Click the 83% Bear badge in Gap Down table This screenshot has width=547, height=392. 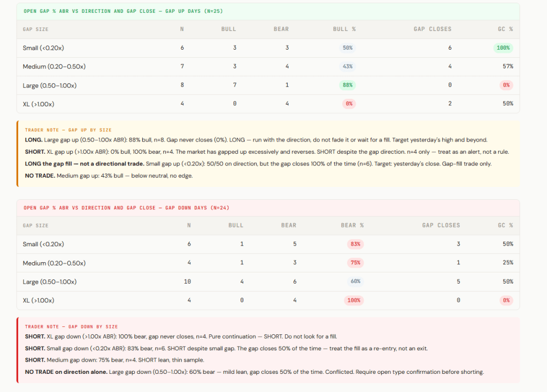point(356,244)
